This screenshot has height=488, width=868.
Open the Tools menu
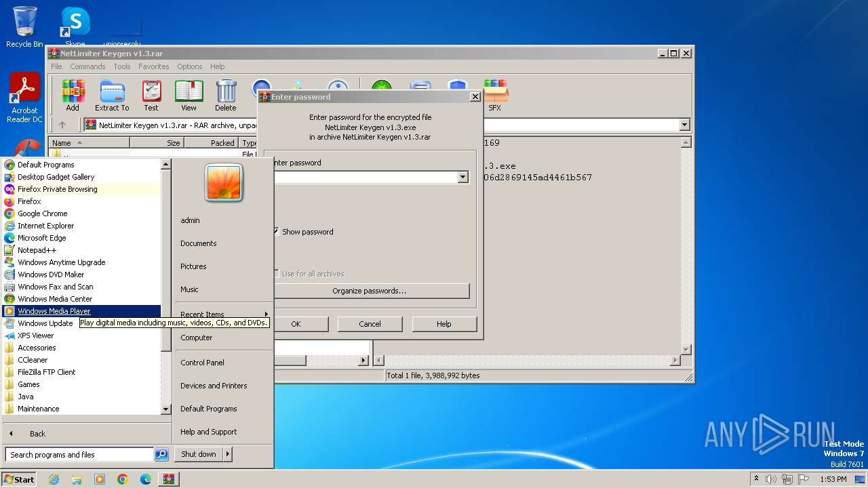122,66
